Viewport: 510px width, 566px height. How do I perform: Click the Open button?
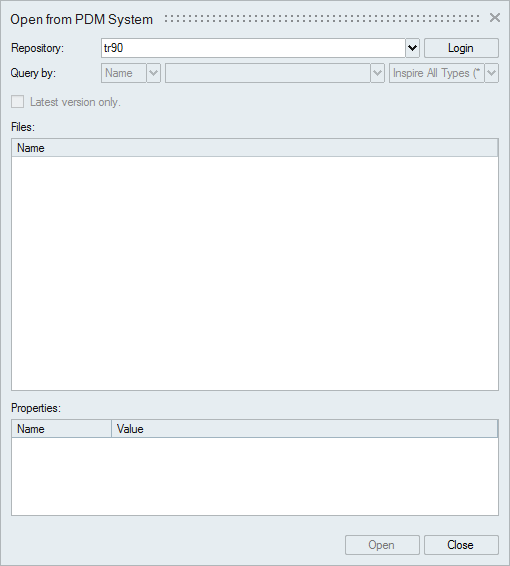click(382, 545)
